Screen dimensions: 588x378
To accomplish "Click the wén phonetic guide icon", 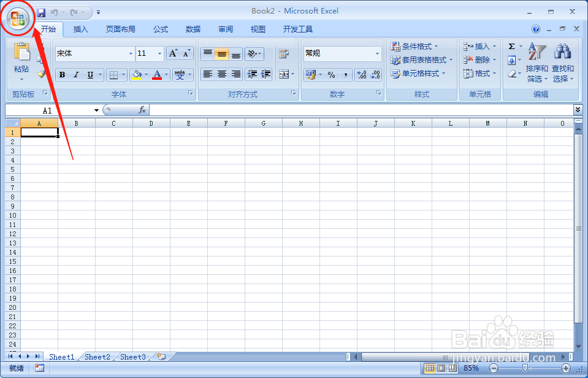I will coord(180,75).
